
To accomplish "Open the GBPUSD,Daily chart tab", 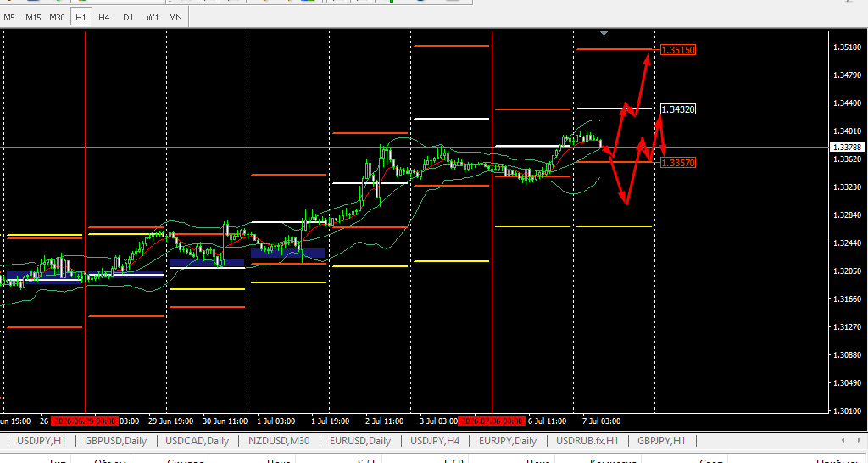I will point(115,441).
